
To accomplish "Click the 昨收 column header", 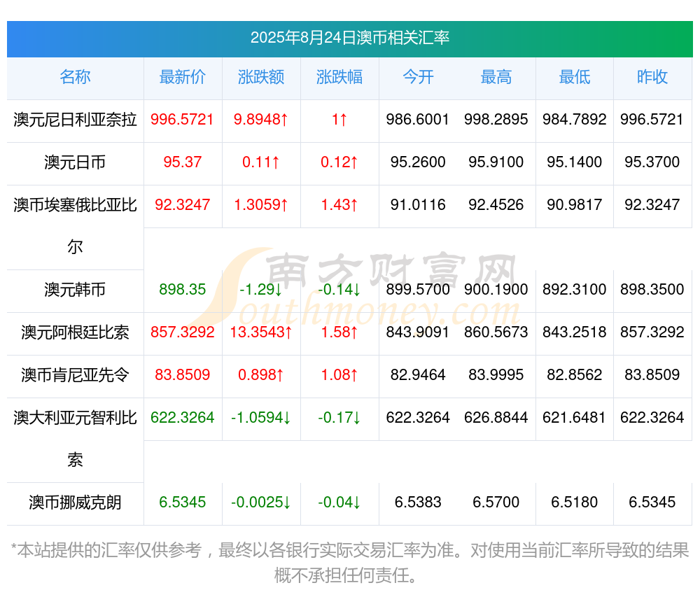I will click(652, 77).
